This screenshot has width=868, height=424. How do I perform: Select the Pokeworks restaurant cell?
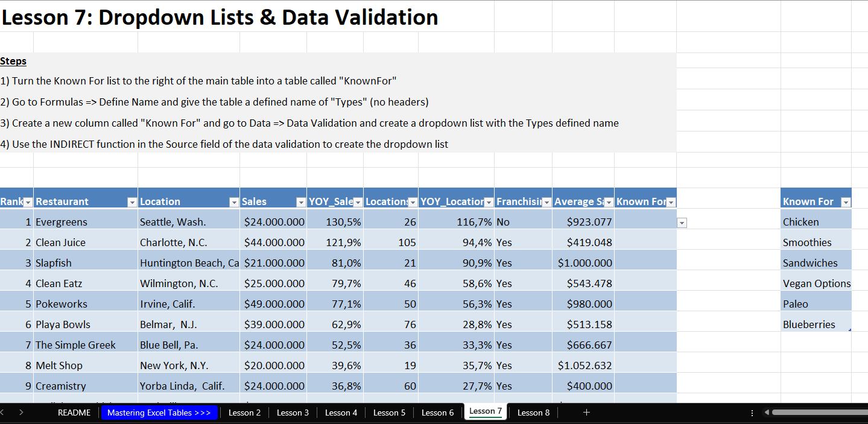(x=86, y=304)
